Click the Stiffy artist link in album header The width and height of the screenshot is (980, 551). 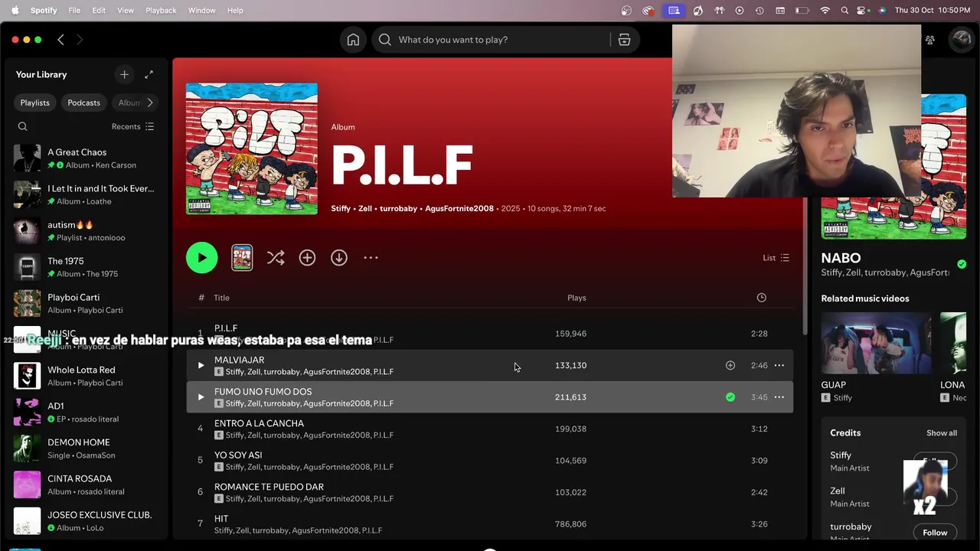pyautogui.click(x=341, y=208)
